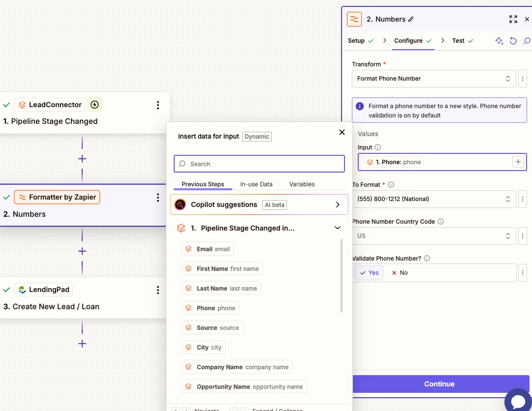Close the Insert data for Input popup
Screen dimensions: 532x411
(x=342, y=132)
